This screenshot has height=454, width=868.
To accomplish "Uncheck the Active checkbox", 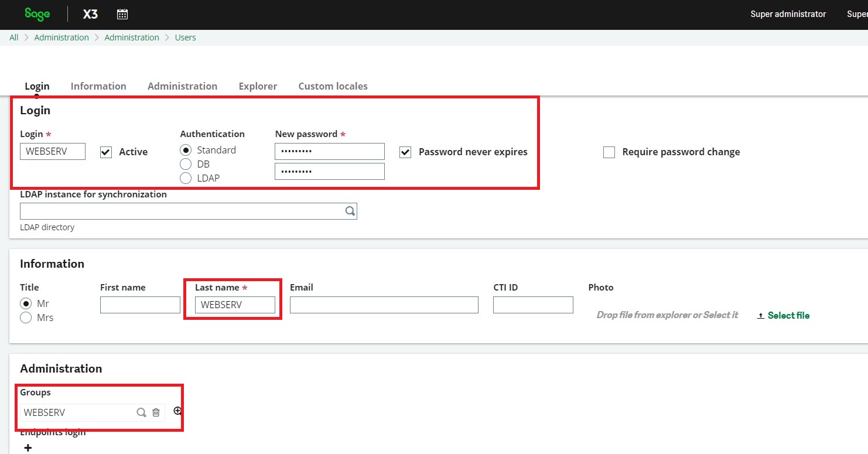I will coord(105,152).
